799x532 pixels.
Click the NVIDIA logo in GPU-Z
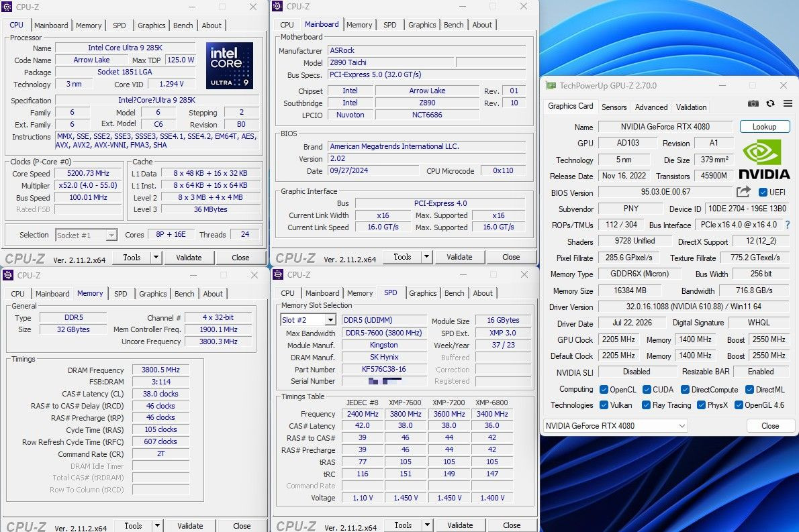tap(764, 160)
